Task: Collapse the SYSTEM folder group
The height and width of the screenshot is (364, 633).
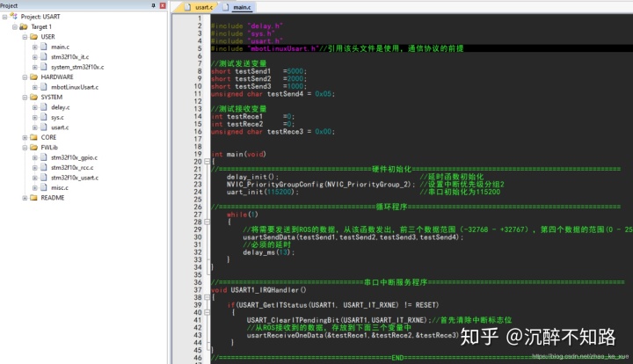Action: pos(25,98)
